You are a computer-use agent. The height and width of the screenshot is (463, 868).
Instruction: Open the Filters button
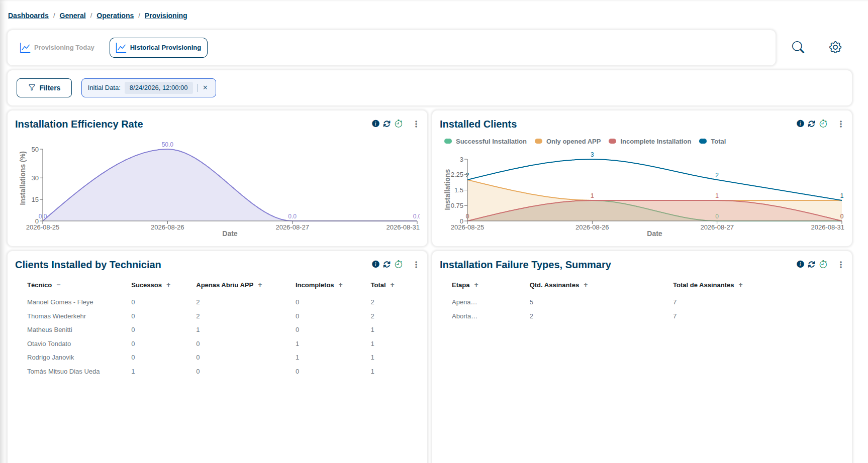44,88
